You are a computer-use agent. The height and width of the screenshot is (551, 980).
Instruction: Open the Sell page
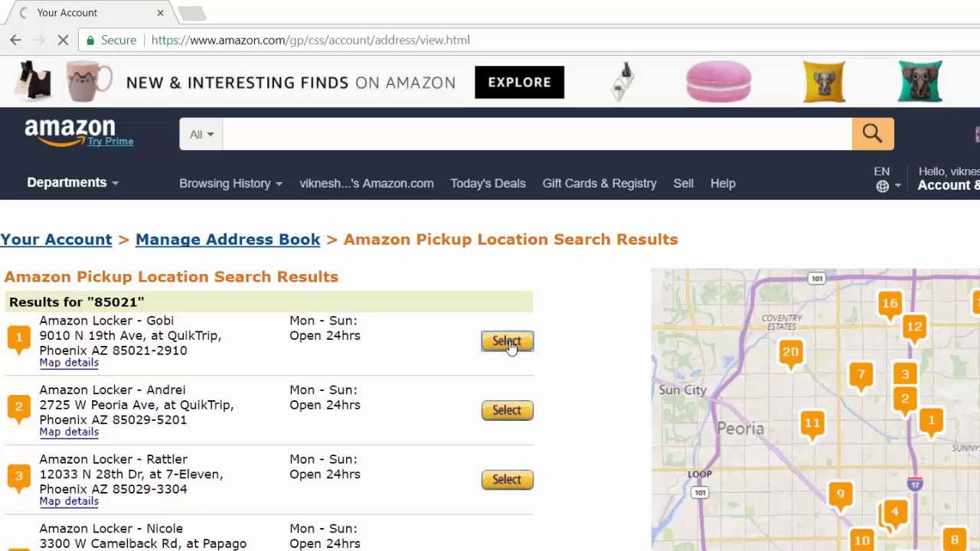point(683,184)
